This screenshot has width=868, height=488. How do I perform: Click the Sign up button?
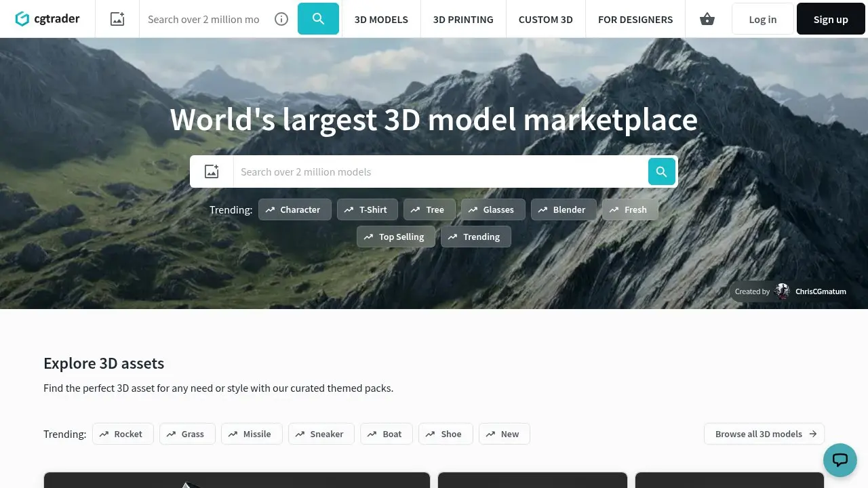pyautogui.click(x=831, y=19)
